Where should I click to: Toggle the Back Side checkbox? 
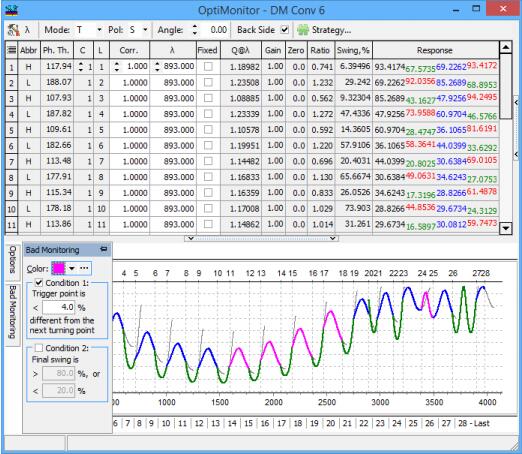[284, 30]
